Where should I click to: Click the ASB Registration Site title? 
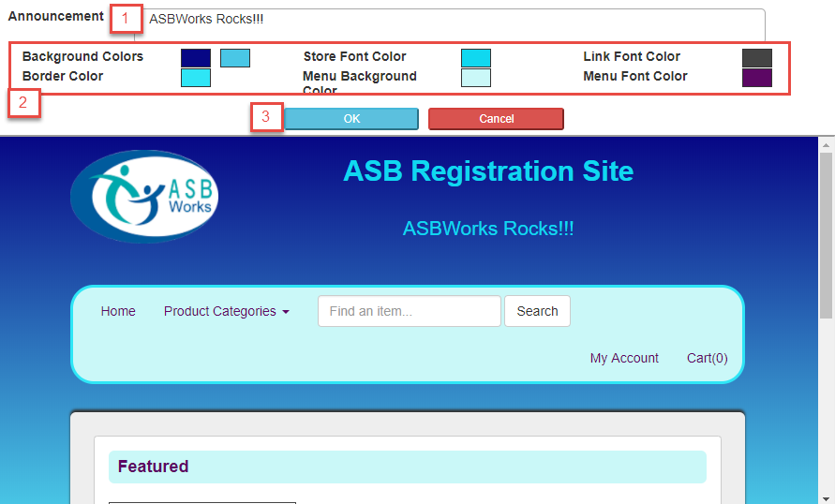click(488, 171)
